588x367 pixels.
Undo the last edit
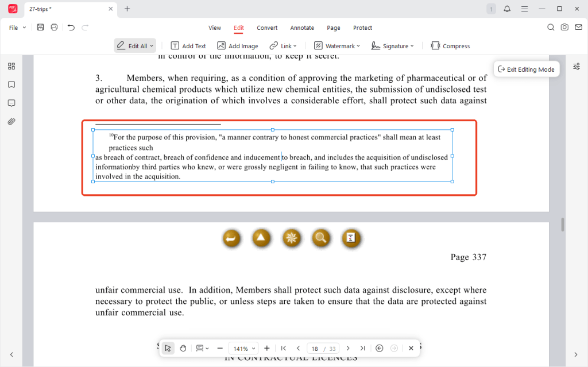click(71, 27)
